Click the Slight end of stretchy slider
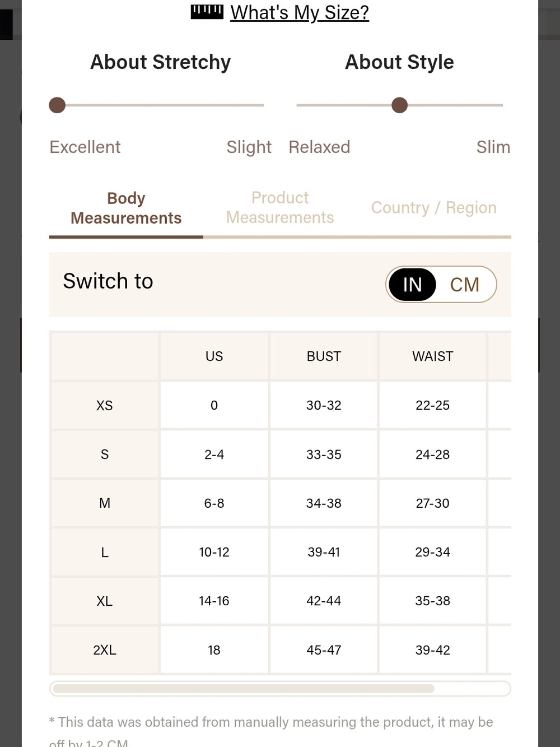The height and width of the screenshot is (747, 560). (x=249, y=147)
